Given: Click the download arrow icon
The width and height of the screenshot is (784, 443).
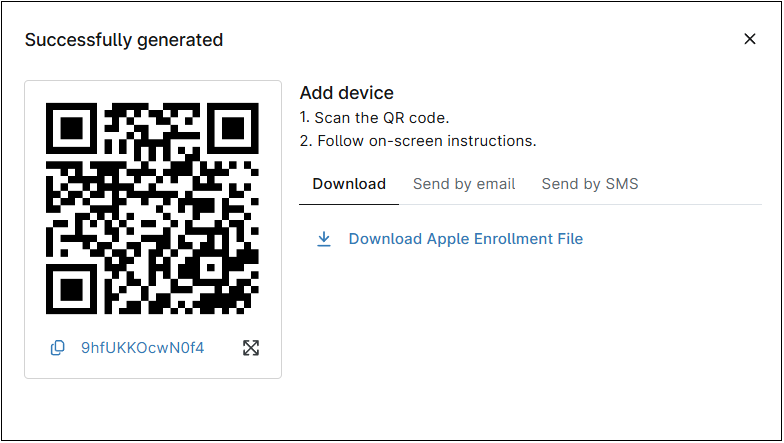Looking at the screenshot, I should coord(323,239).
